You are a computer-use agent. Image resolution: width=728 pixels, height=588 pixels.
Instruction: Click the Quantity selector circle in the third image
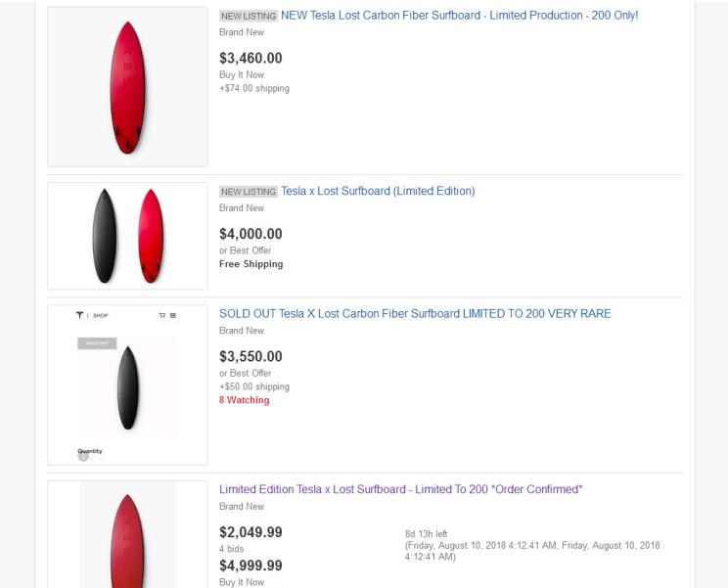(83, 456)
